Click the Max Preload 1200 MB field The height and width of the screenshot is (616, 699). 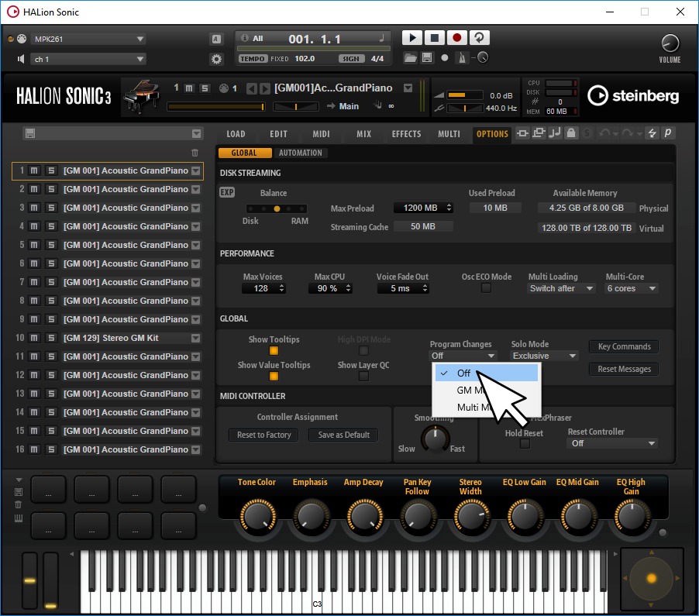[423, 208]
